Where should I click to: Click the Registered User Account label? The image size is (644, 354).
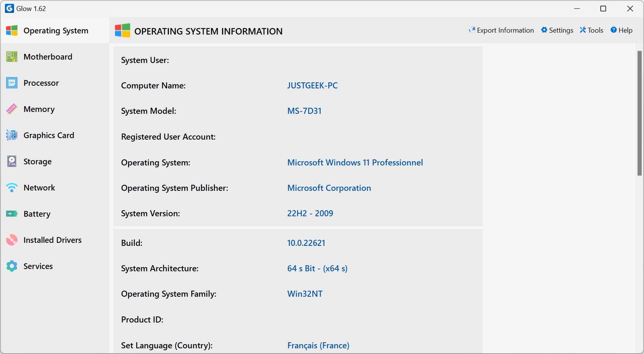click(168, 137)
